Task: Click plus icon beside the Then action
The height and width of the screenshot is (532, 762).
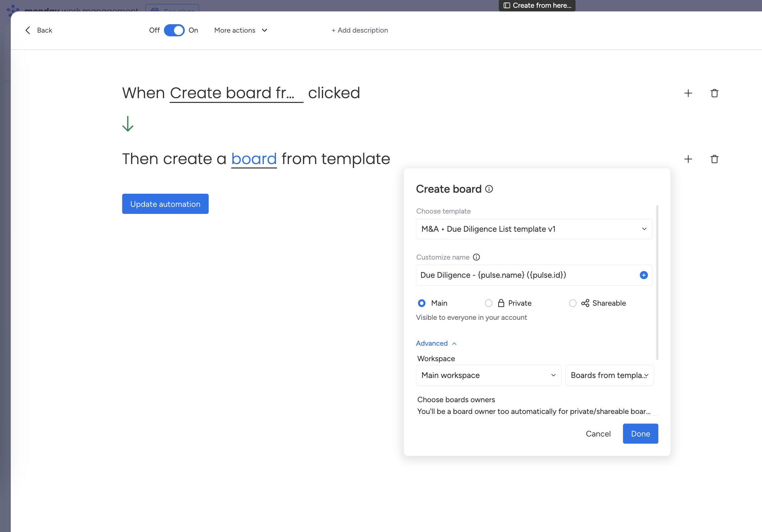Action: click(x=688, y=159)
